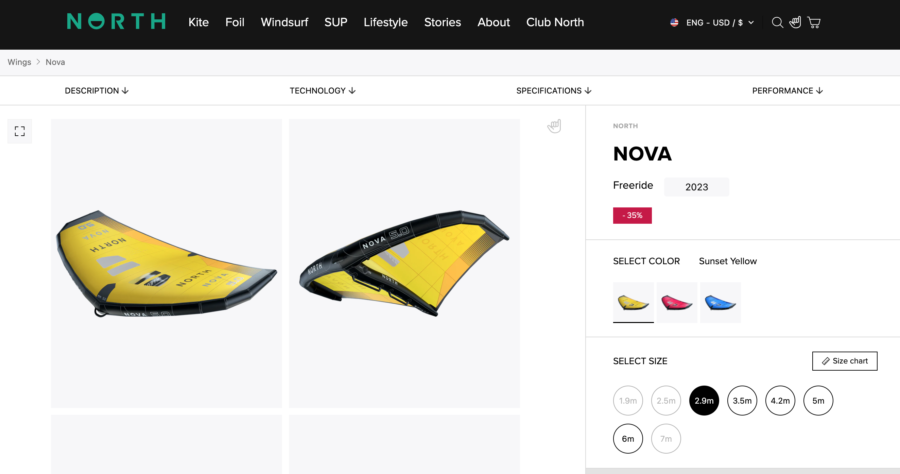Open the shopping cart

tap(814, 22)
